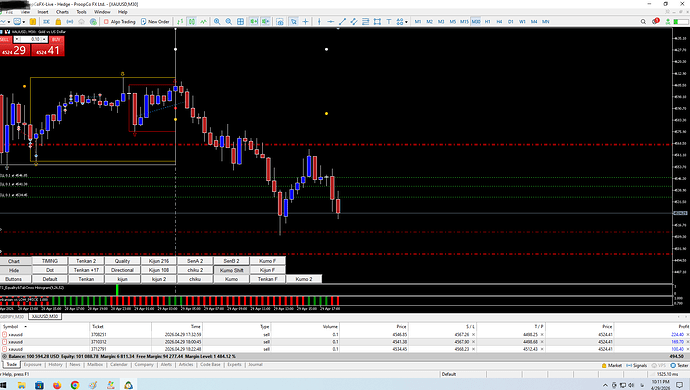Draw a vertical line

pos(319,22)
